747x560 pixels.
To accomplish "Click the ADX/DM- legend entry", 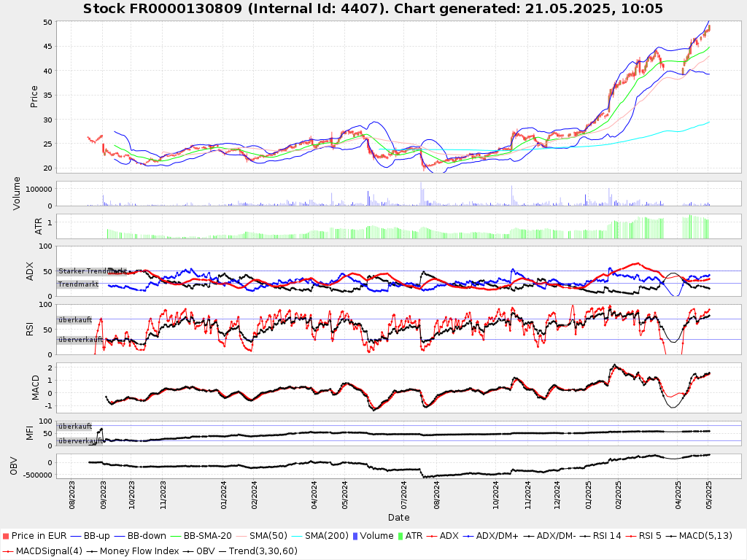I will point(549,536).
